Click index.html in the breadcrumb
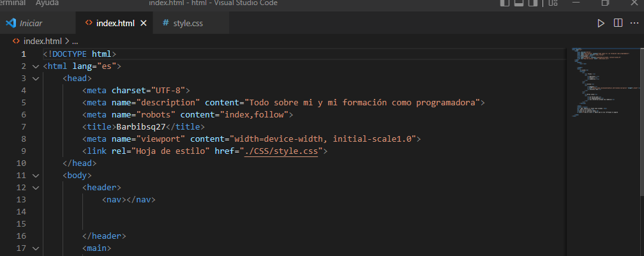 coord(42,41)
